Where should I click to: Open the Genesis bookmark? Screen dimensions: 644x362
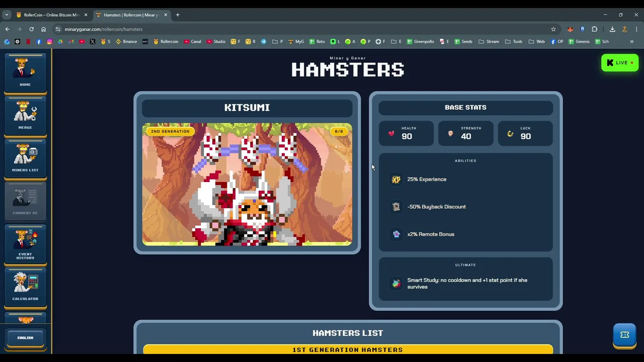pyautogui.click(x=579, y=41)
